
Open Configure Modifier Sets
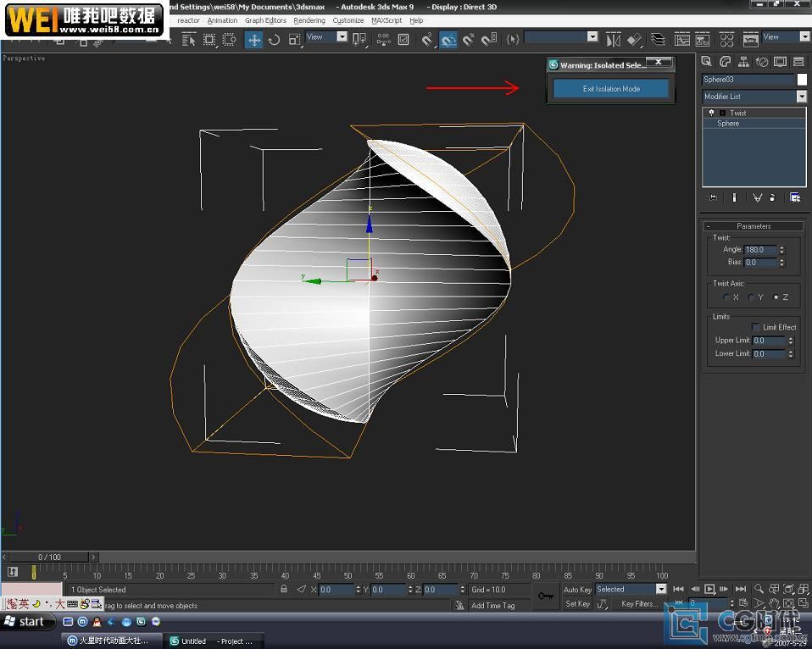click(x=795, y=197)
